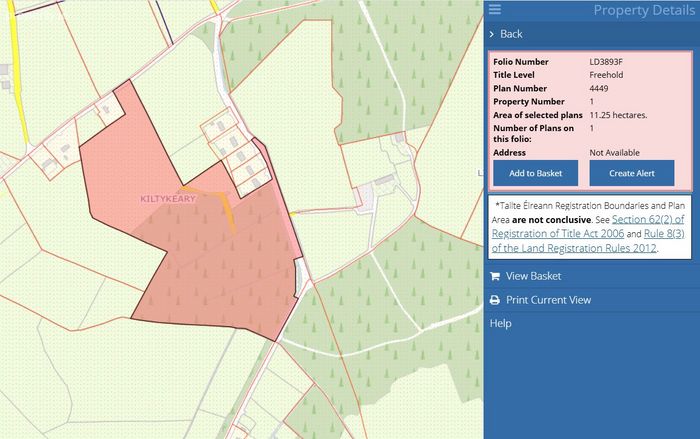Click the Create Alert button
This screenshot has height=439, width=700.
(632, 173)
